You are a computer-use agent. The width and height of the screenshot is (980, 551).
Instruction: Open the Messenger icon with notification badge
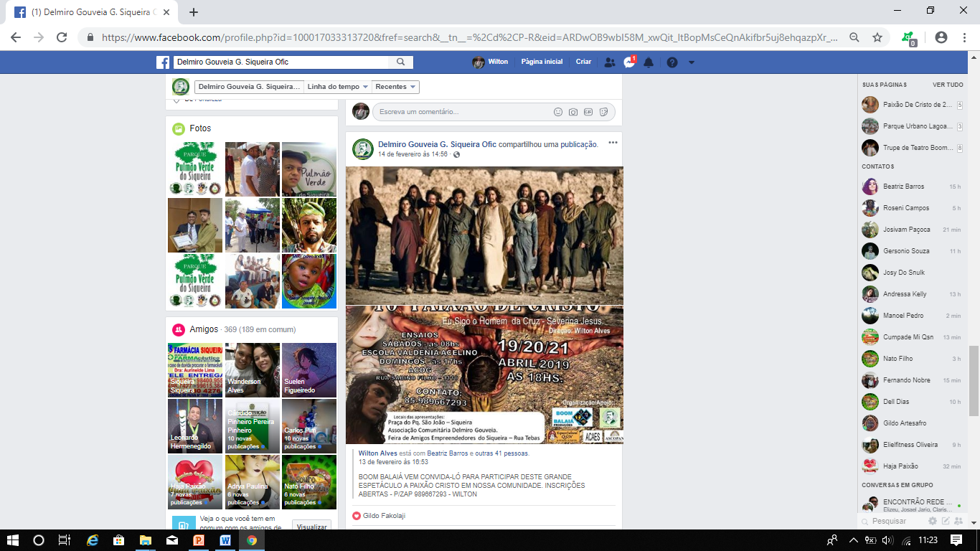tap(629, 62)
